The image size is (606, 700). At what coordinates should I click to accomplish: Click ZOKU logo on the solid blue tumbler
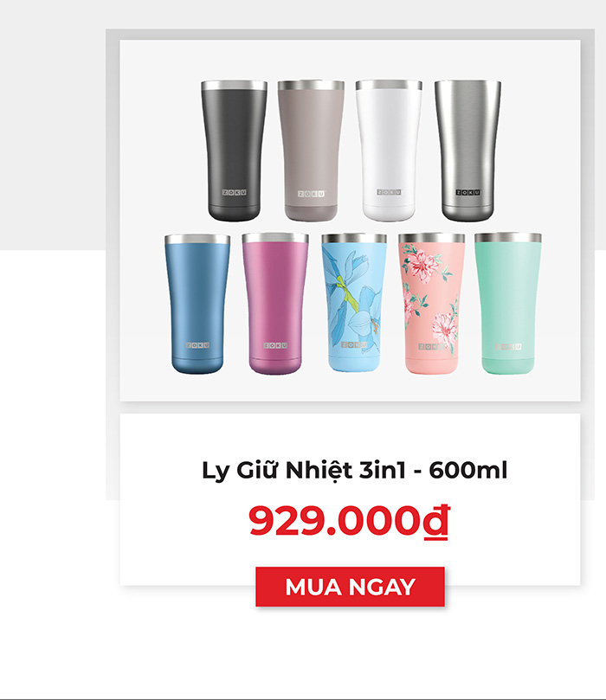coord(197,345)
